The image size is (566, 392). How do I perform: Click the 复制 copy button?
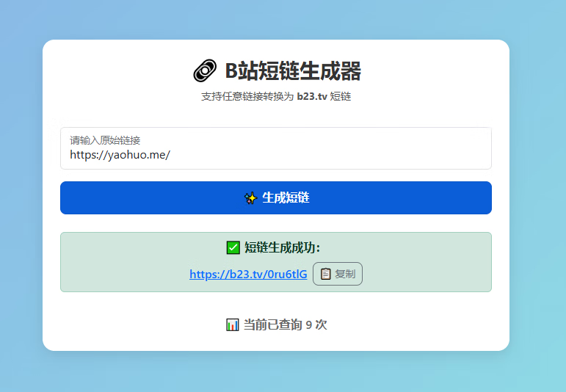coord(338,274)
